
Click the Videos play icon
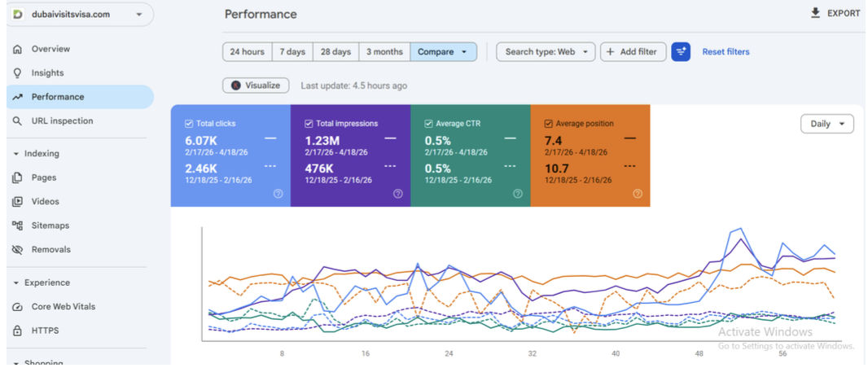[18, 201]
